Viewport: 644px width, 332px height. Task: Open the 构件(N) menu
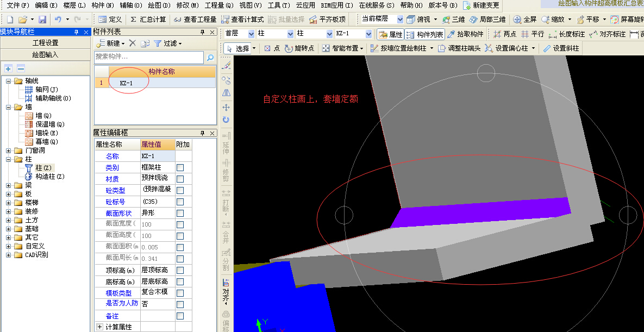coord(103,5)
